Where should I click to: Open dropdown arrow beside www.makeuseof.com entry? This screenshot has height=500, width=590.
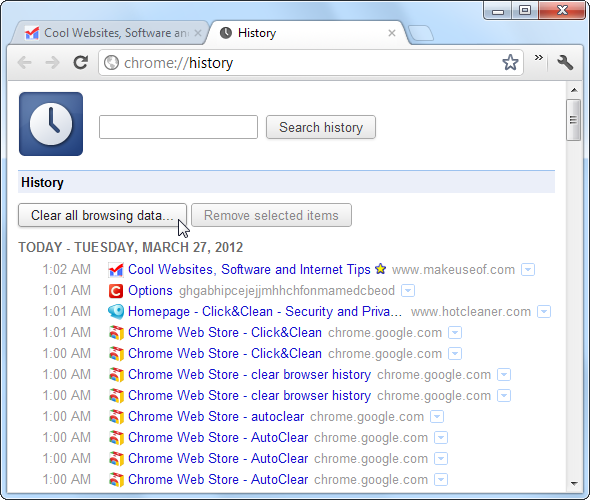528,270
